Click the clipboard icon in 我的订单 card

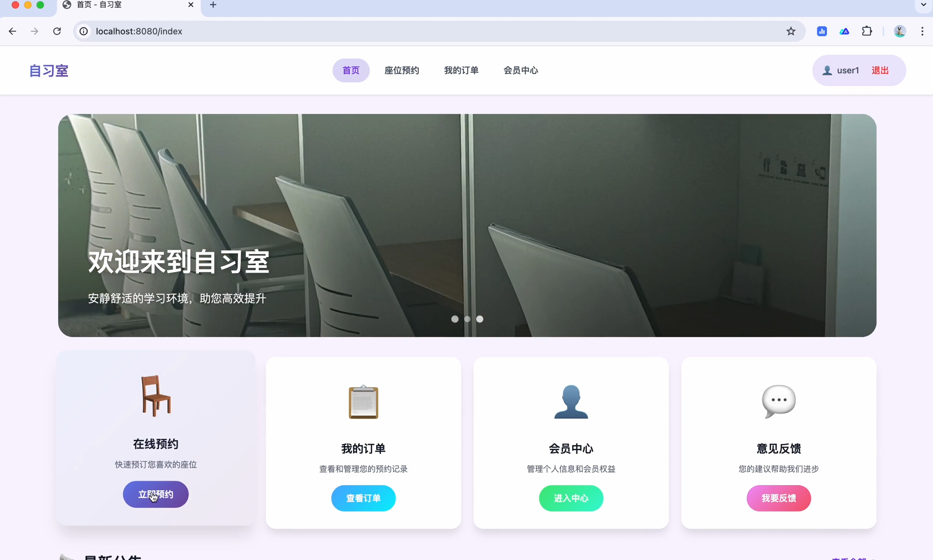363,402
